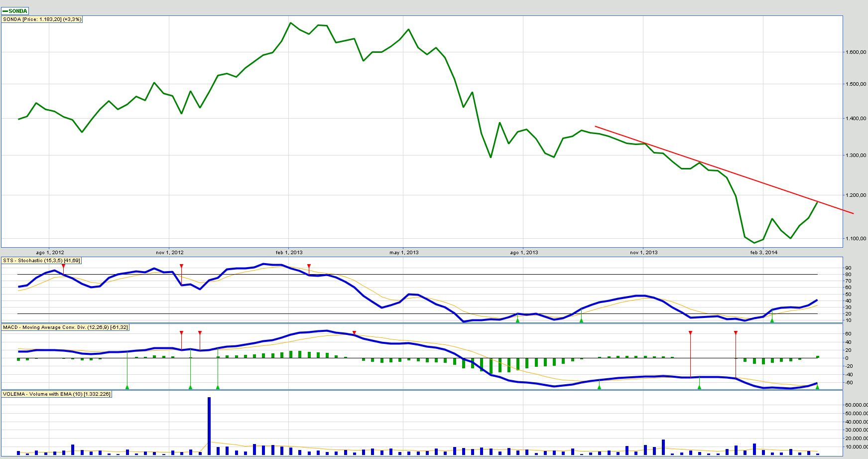
Task: Click the MACD indicator panel title label
Action: pos(65,327)
